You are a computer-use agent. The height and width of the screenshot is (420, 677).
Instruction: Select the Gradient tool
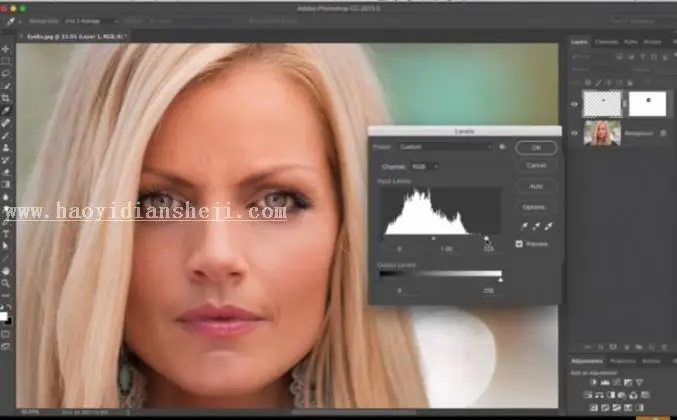pyautogui.click(x=6, y=184)
